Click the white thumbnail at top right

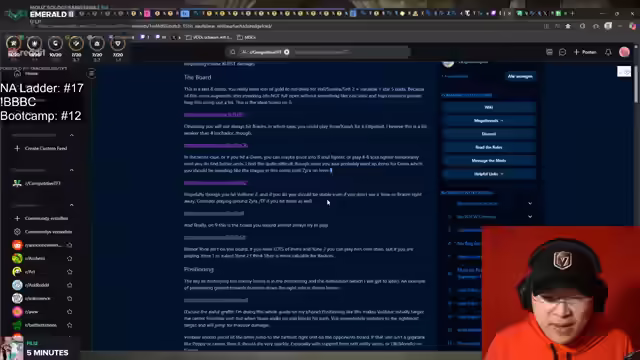[x=624, y=72]
